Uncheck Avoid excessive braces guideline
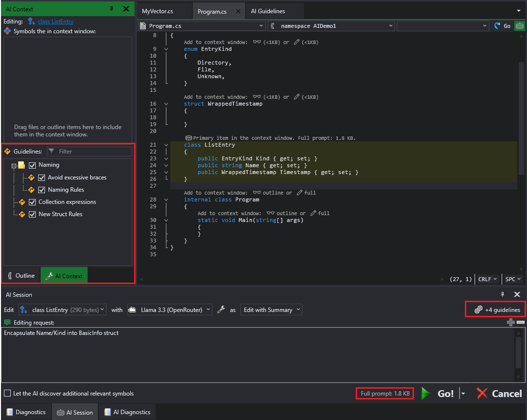 [x=42, y=177]
